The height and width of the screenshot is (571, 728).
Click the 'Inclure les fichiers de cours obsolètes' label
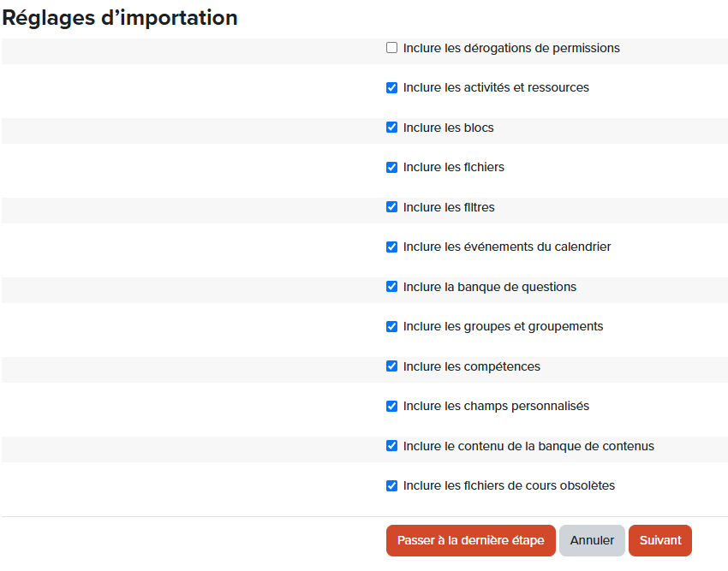coord(509,485)
